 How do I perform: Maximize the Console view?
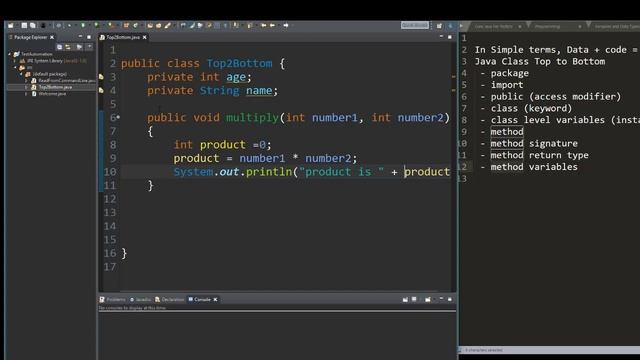pos(450,299)
